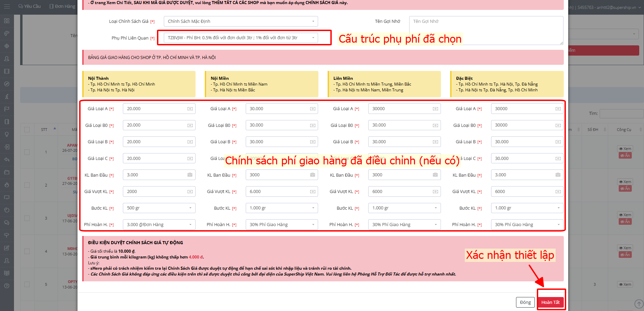Click the Hoàn Tất button
This screenshot has height=311, width=644.
550,302
